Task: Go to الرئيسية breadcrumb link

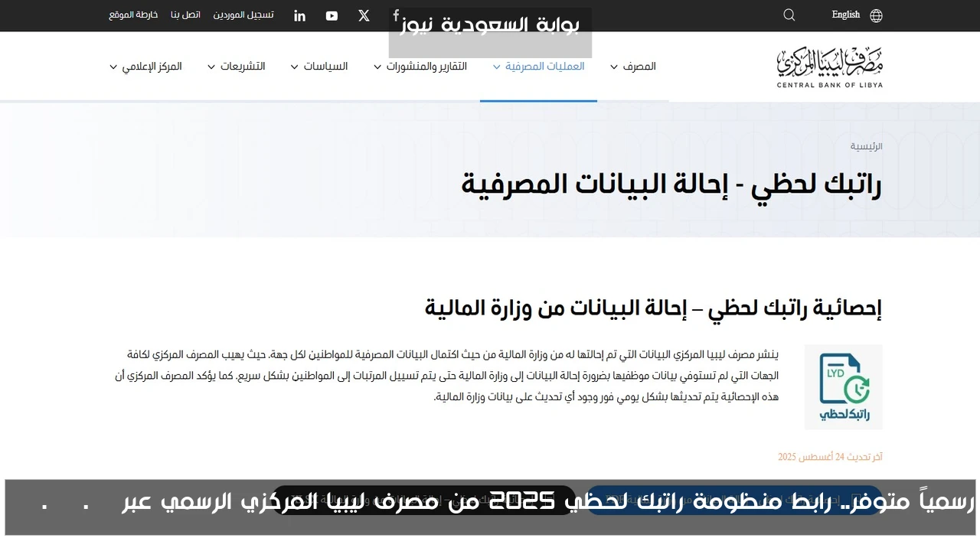Action: [867, 146]
